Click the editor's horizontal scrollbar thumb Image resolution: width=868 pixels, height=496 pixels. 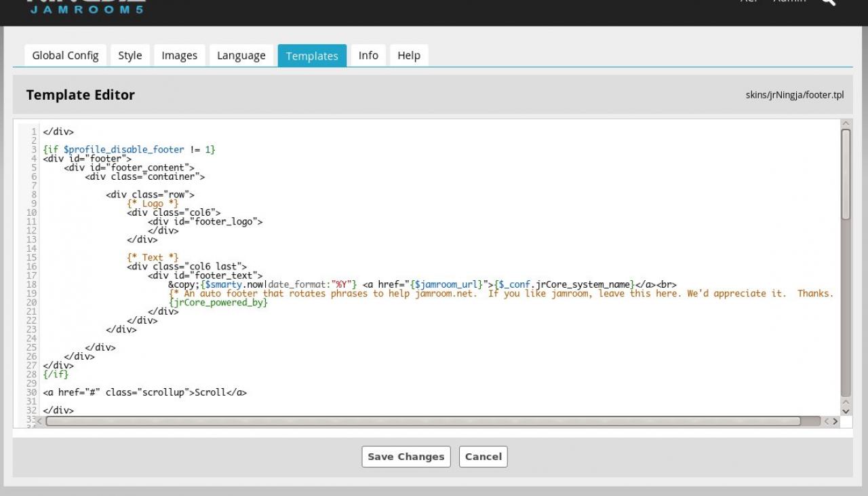point(423,421)
